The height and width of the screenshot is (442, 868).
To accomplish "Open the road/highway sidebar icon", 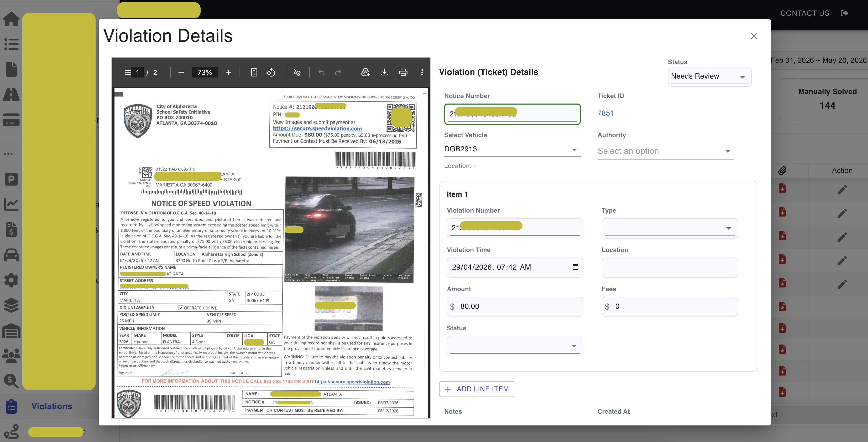I will [11, 94].
